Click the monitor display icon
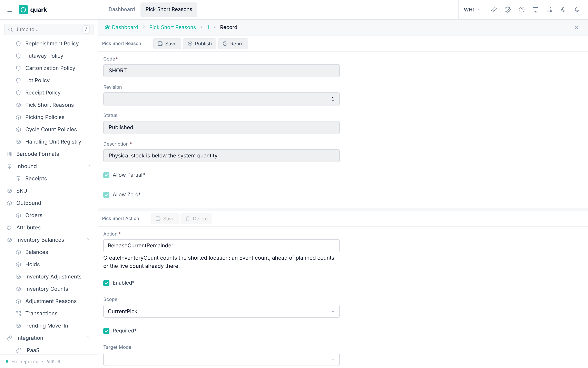Screen dimensions: 588x368 point(535,10)
